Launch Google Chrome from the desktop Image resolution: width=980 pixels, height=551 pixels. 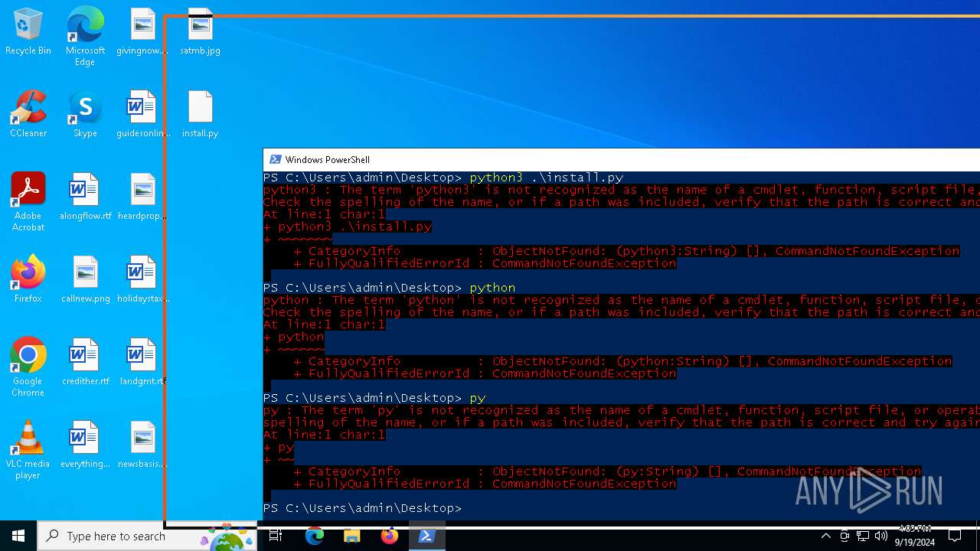pos(28,367)
